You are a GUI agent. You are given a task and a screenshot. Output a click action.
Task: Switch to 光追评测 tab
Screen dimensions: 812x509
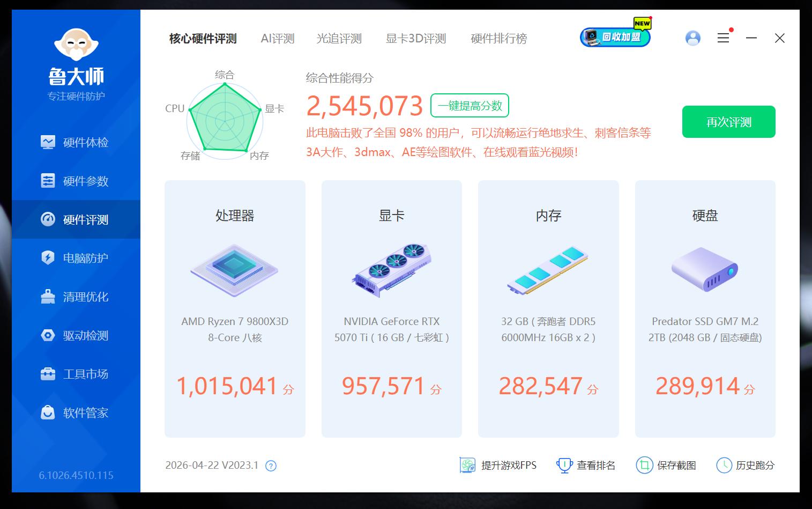pos(339,39)
